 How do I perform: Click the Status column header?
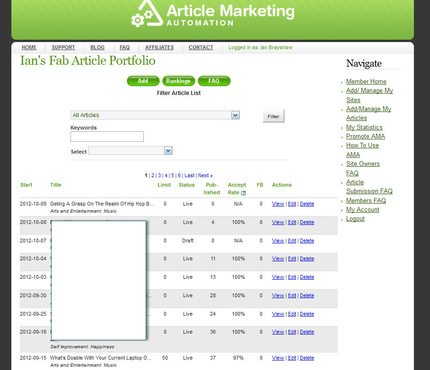point(186,185)
